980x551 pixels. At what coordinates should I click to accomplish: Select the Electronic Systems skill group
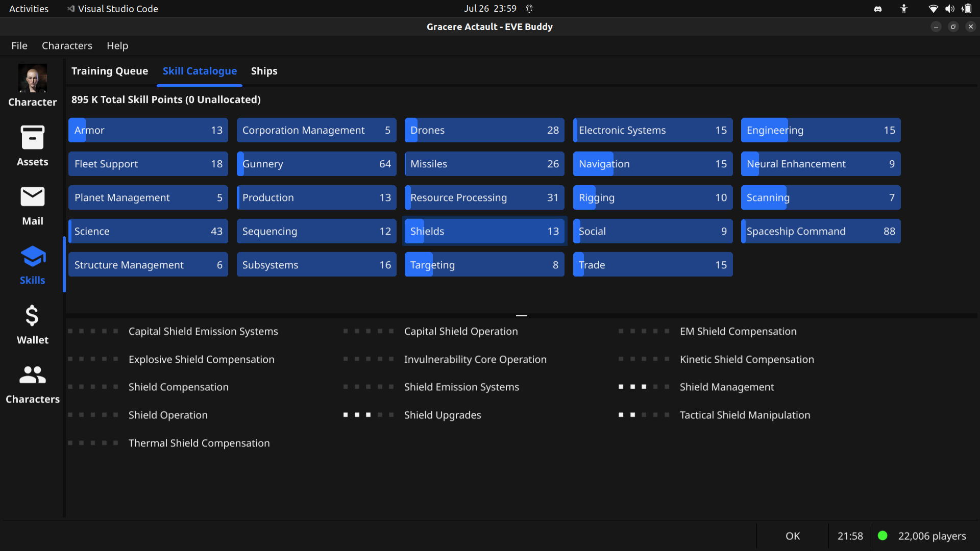point(653,130)
